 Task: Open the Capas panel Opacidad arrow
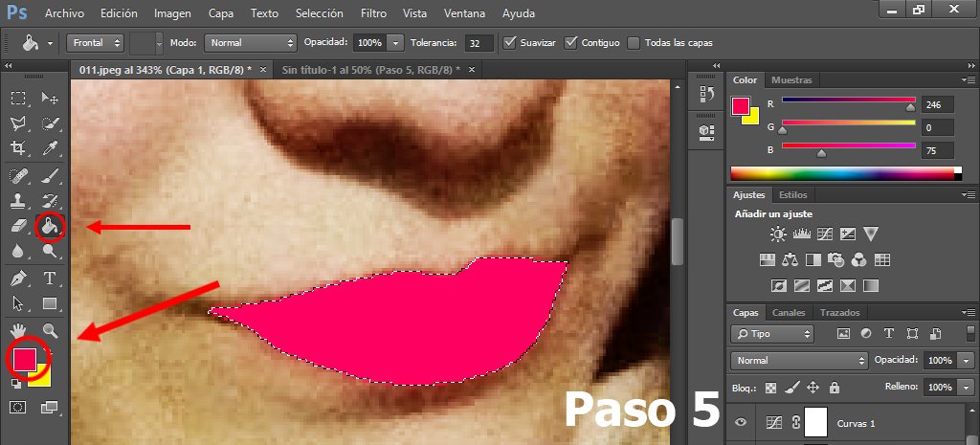coord(967,361)
